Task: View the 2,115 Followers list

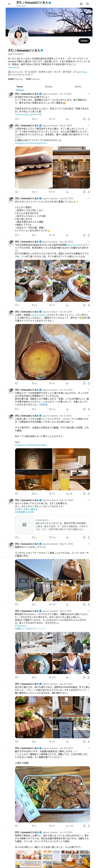Action: (33, 79)
